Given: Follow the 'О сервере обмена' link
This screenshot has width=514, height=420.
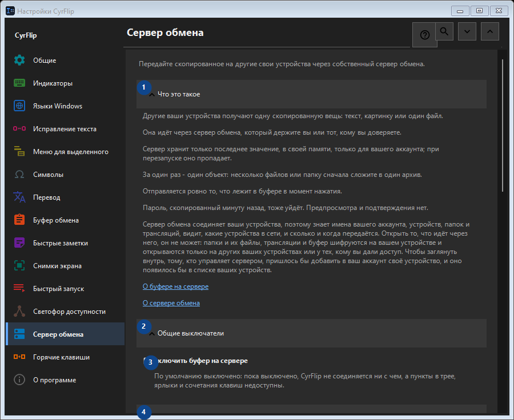Looking at the screenshot, I should coord(171,303).
